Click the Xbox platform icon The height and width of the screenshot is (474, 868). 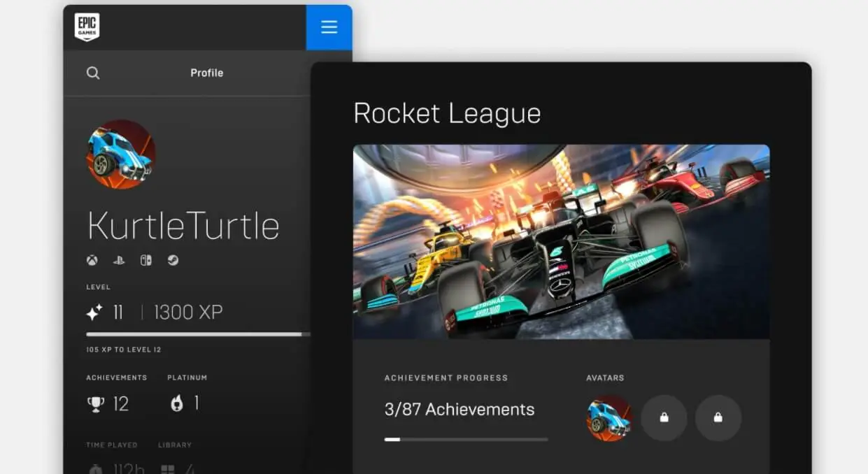pos(92,260)
